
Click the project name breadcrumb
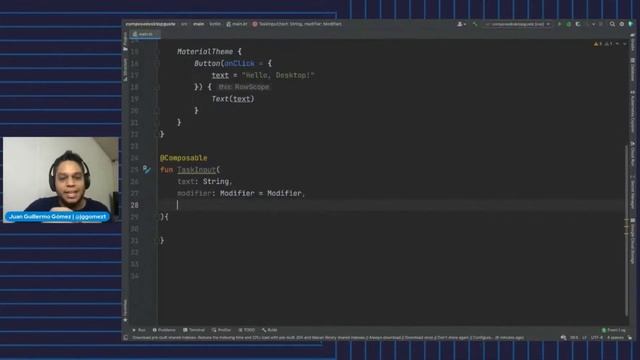(150, 24)
